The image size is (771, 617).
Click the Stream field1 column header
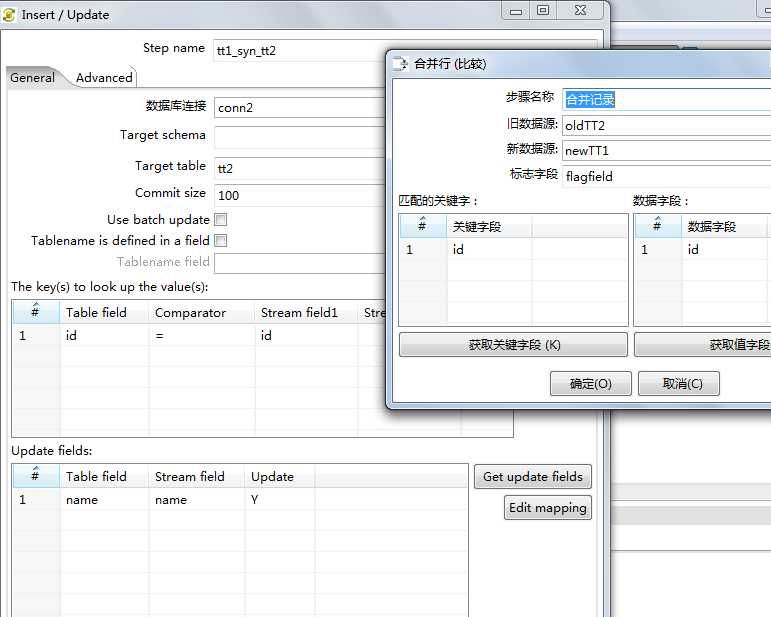point(306,312)
